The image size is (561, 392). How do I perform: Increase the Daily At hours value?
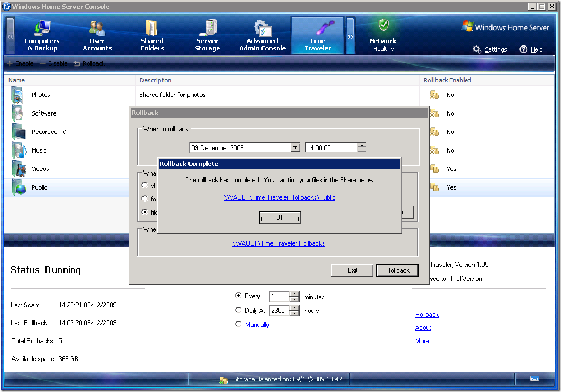click(294, 308)
